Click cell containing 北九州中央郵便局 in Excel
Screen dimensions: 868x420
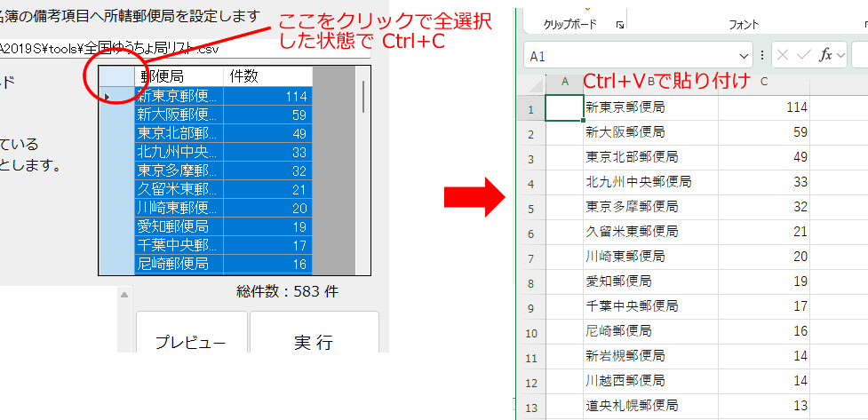pos(650,183)
